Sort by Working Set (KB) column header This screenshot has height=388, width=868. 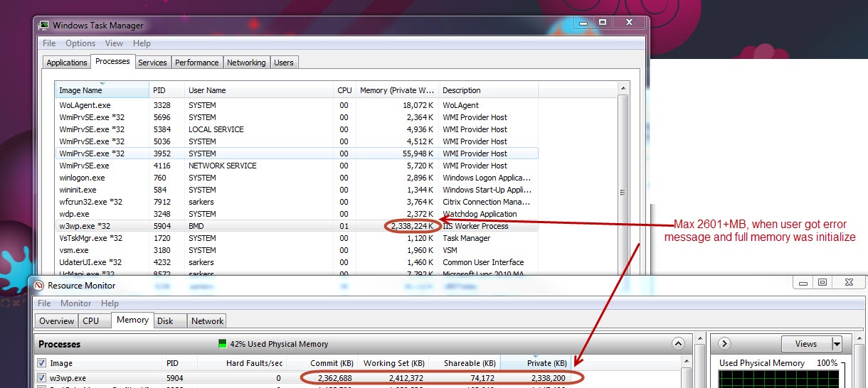tap(393, 363)
